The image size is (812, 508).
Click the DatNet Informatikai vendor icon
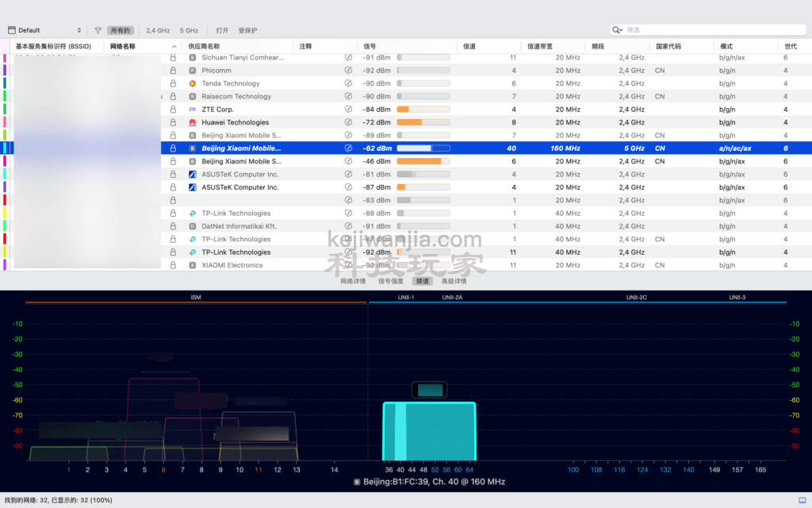coord(193,226)
